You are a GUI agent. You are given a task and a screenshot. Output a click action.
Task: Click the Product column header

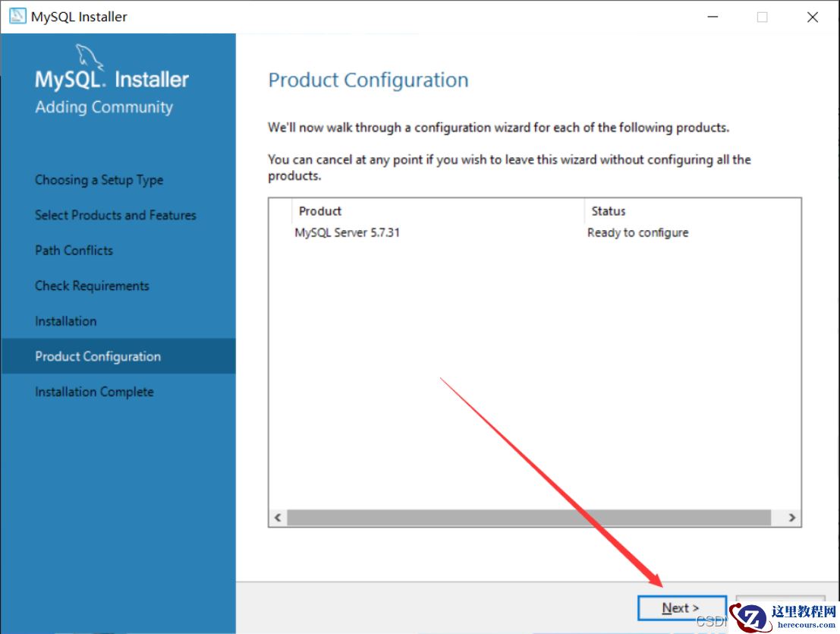coord(320,211)
